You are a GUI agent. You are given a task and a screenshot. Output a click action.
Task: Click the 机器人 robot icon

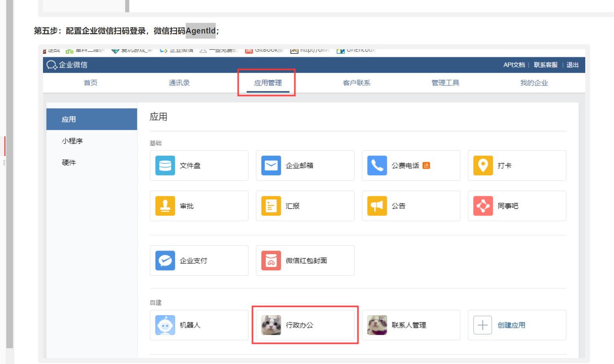[165, 325]
